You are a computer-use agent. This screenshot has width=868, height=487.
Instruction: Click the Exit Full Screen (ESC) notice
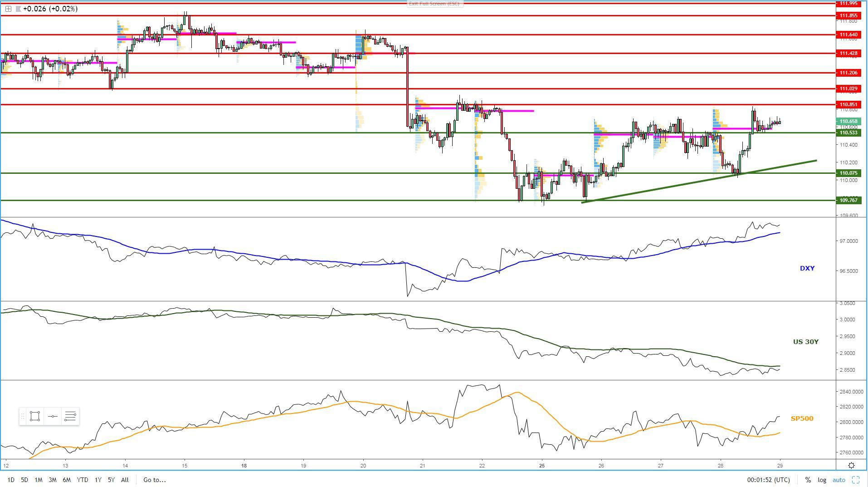tap(434, 4)
